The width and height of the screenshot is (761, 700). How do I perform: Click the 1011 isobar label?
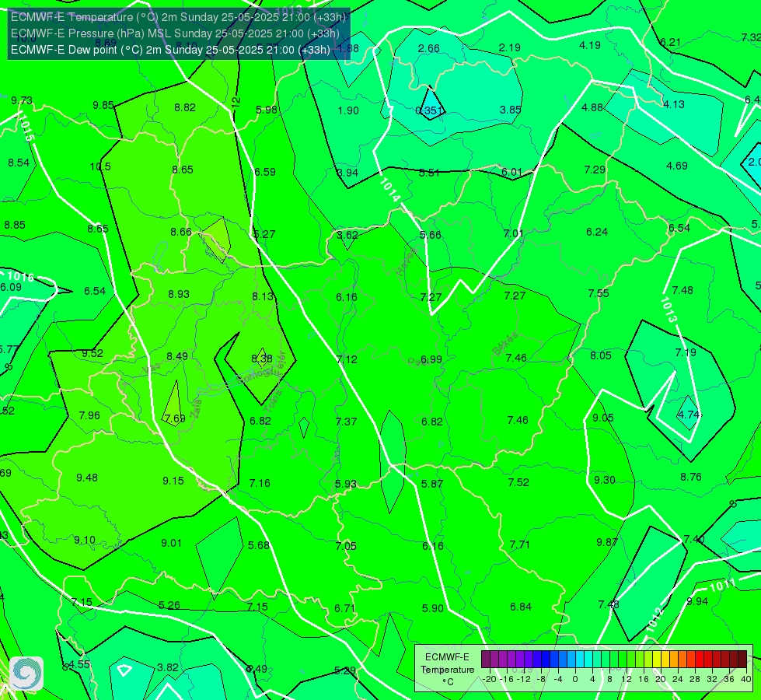pos(724,585)
